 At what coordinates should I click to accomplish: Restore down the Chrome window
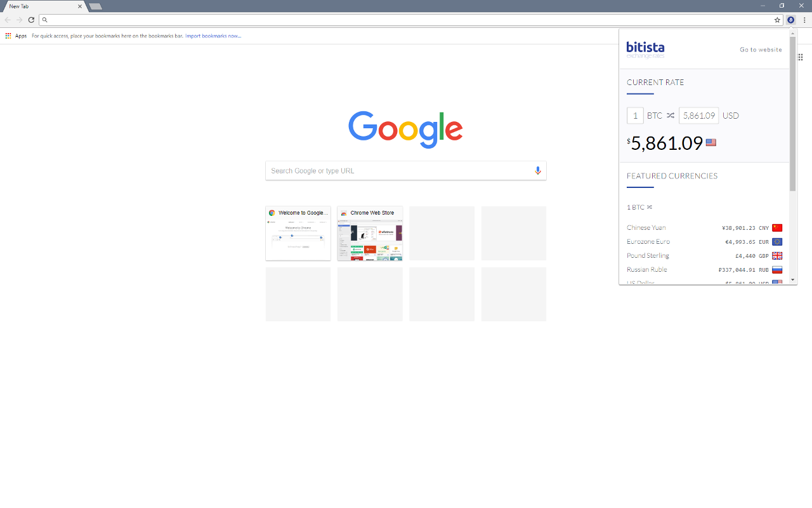782,6
